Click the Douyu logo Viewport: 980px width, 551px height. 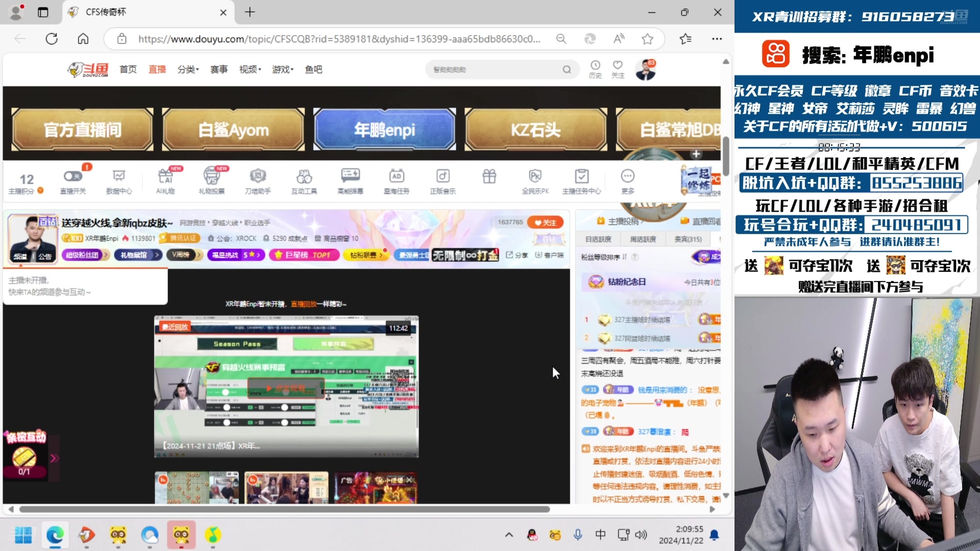88,69
